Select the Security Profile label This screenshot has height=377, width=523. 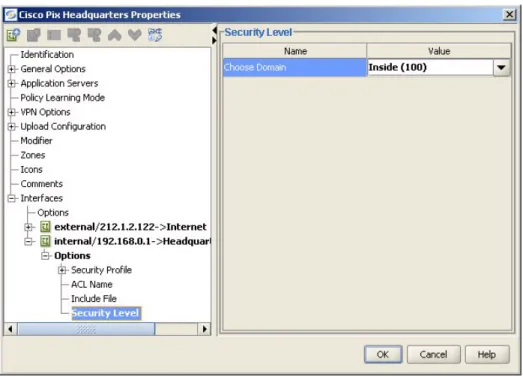tap(101, 270)
